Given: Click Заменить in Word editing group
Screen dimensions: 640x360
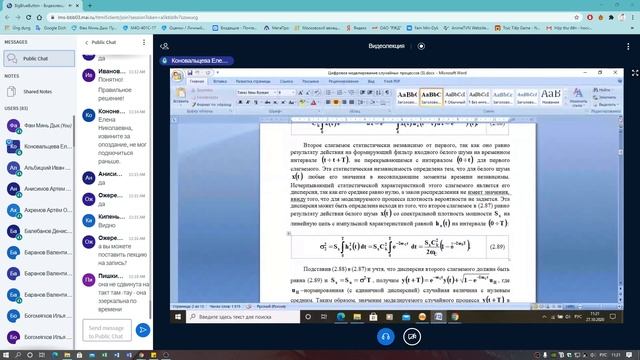Looking at the screenshot, I should (x=605, y=97).
